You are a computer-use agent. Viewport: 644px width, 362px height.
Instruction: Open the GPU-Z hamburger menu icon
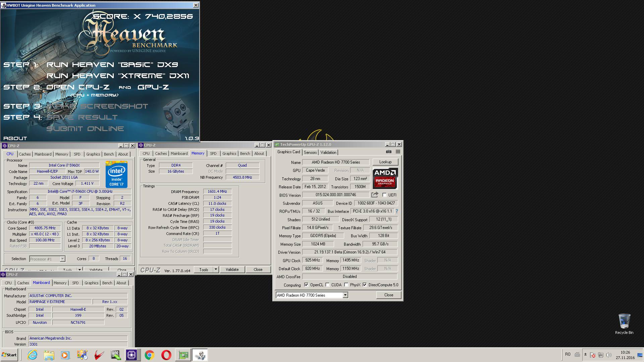click(x=398, y=152)
